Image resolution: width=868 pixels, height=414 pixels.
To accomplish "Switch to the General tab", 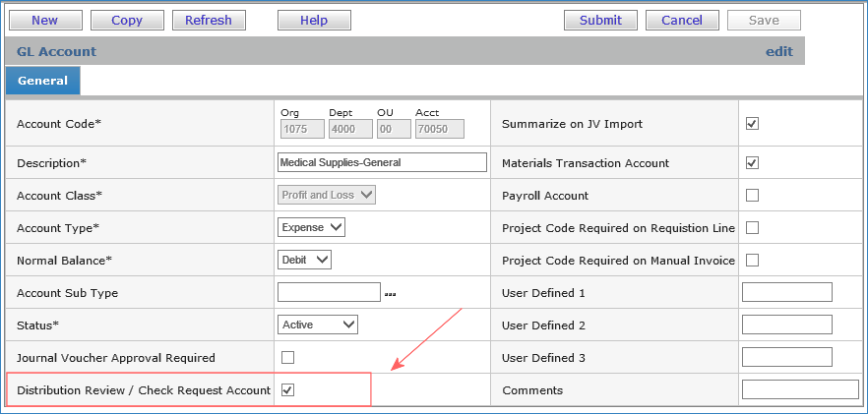I will pyautogui.click(x=42, y=81).
